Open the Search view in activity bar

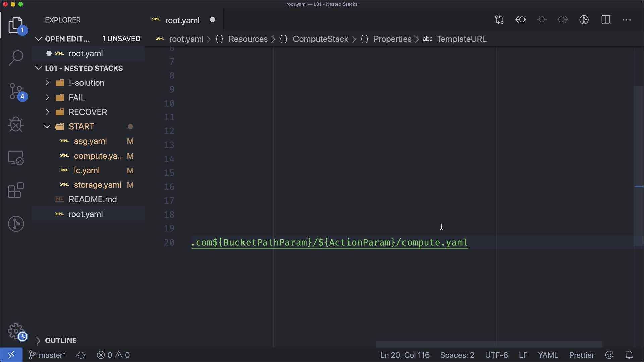pyautogui.click(x=16, y=58)
